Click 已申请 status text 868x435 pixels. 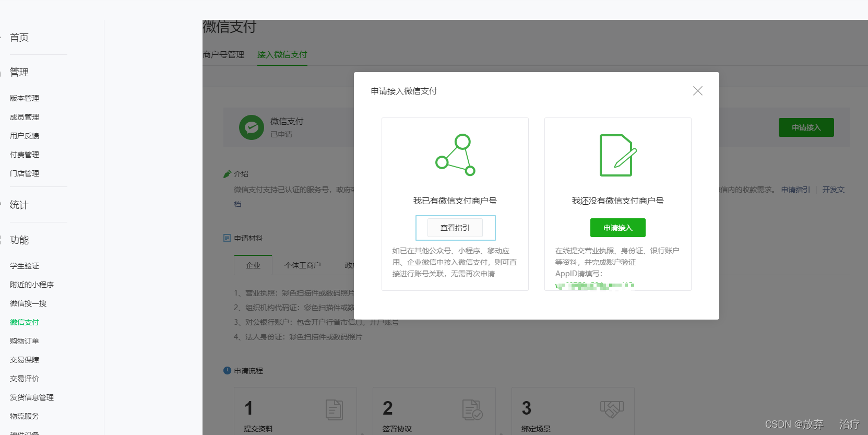coord(281,134)
